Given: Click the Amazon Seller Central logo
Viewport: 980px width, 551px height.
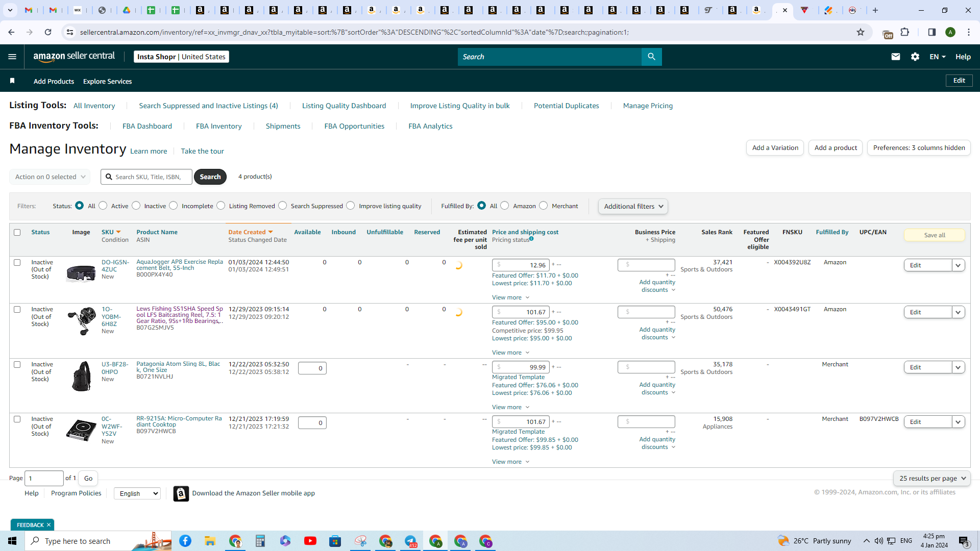Looking at the screenshot, I should 74,57.
